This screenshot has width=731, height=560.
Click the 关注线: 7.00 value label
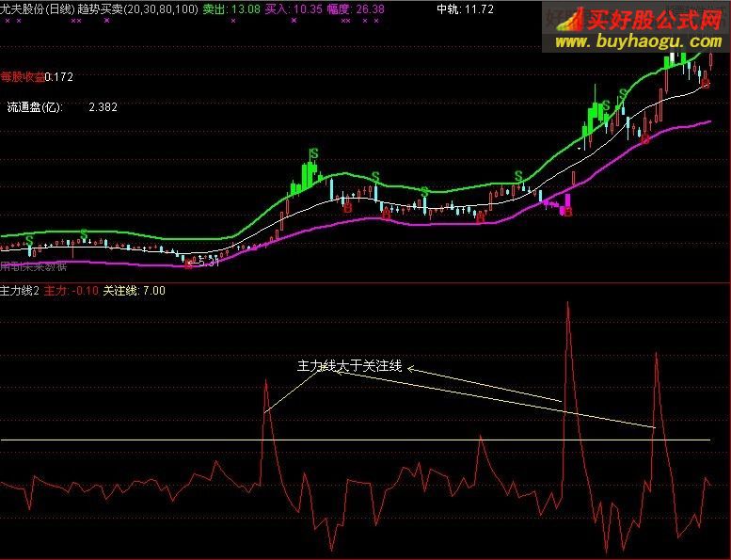134,291
